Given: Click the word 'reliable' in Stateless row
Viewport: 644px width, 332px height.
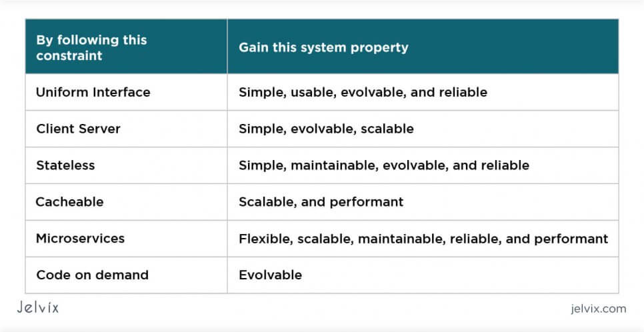Looking at the screenshot, I should tap(505, 165).
